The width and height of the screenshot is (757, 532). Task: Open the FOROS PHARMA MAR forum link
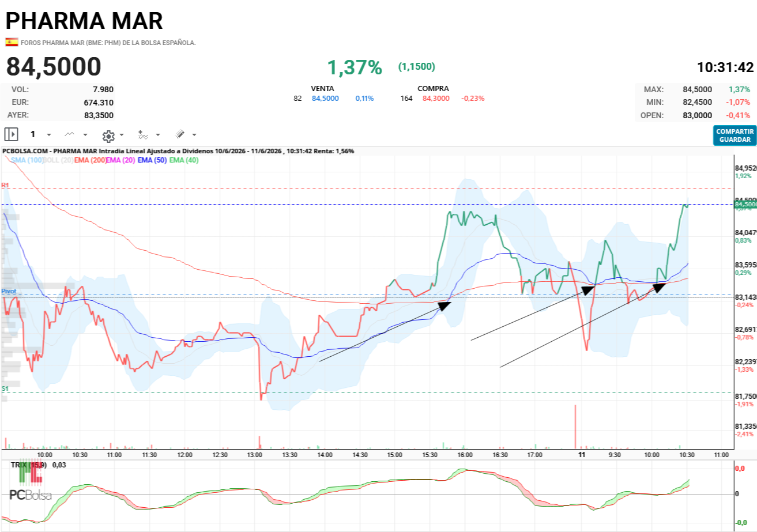tap(108, 43)
